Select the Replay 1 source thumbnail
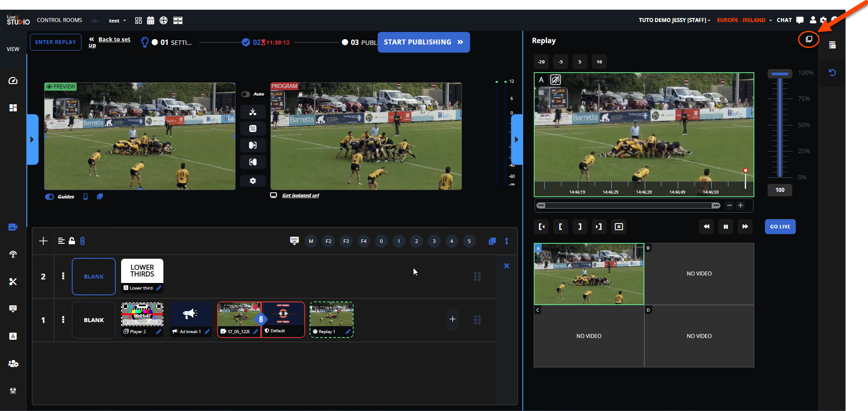Viewport: 868px width, 411px height. coord(331,315)
